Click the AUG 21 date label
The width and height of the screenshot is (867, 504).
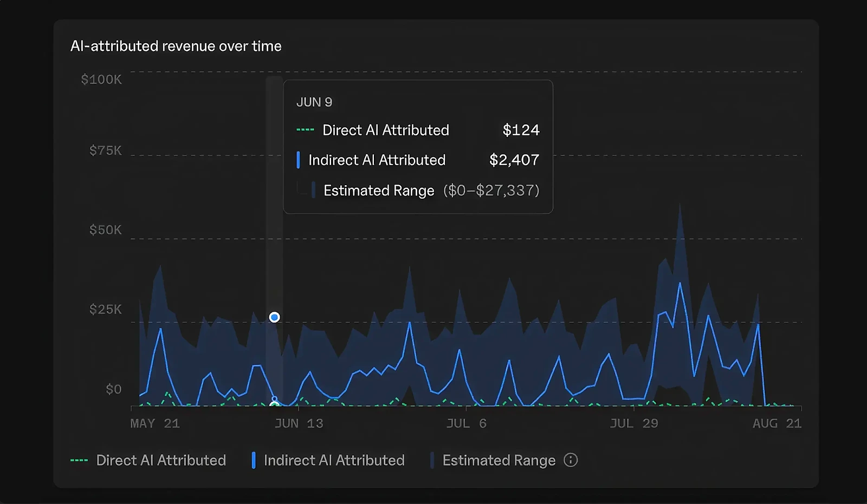pos(777,423)
